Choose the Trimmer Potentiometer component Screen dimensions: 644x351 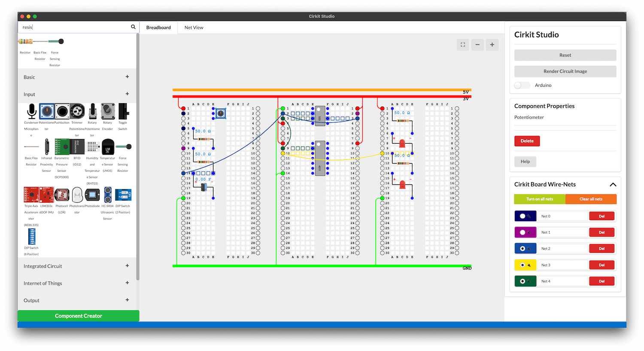tap(77, 111)
